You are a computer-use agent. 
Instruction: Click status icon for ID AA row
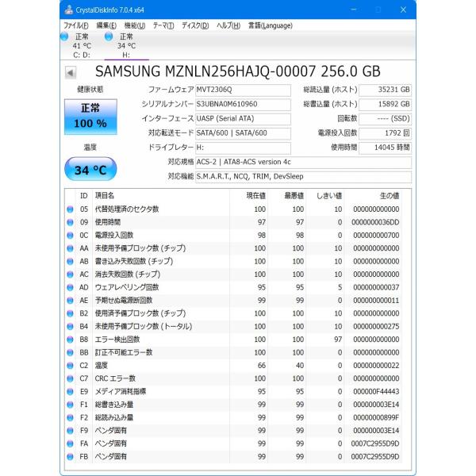point(70,248)
